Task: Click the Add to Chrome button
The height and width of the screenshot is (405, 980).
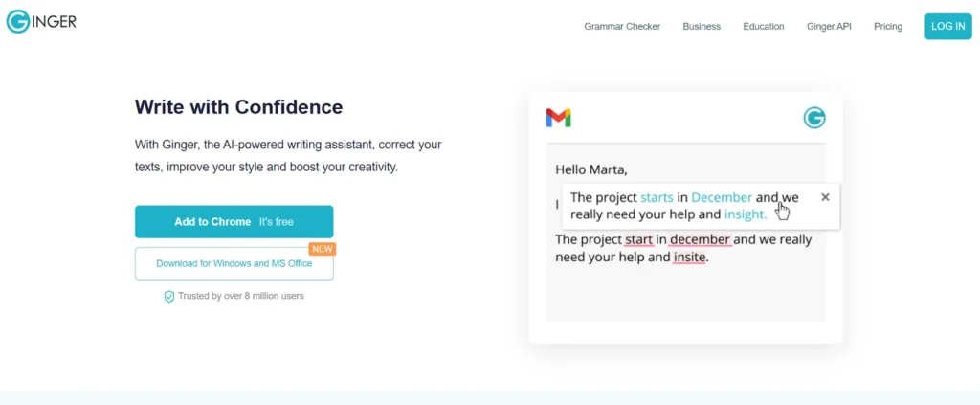Action: click(x=234, y=221)
